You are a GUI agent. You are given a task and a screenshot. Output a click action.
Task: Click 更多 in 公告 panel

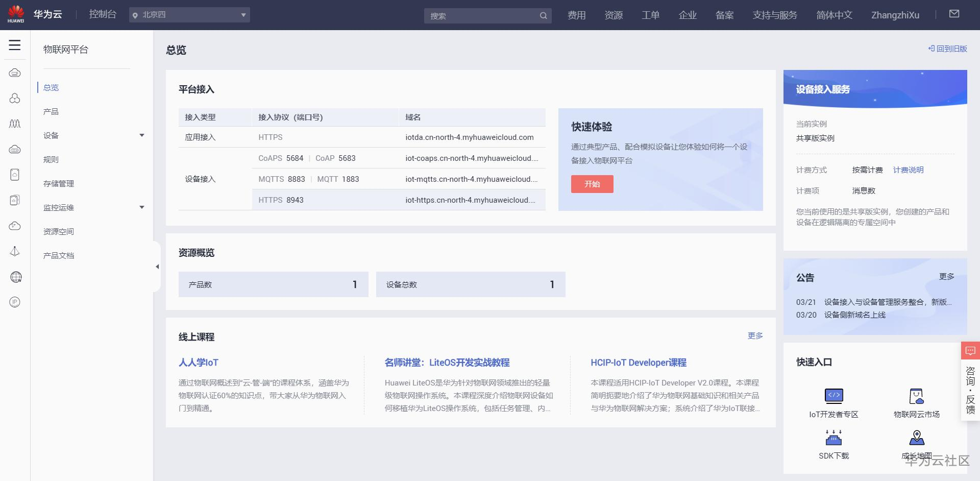click(x=947, y=276)
